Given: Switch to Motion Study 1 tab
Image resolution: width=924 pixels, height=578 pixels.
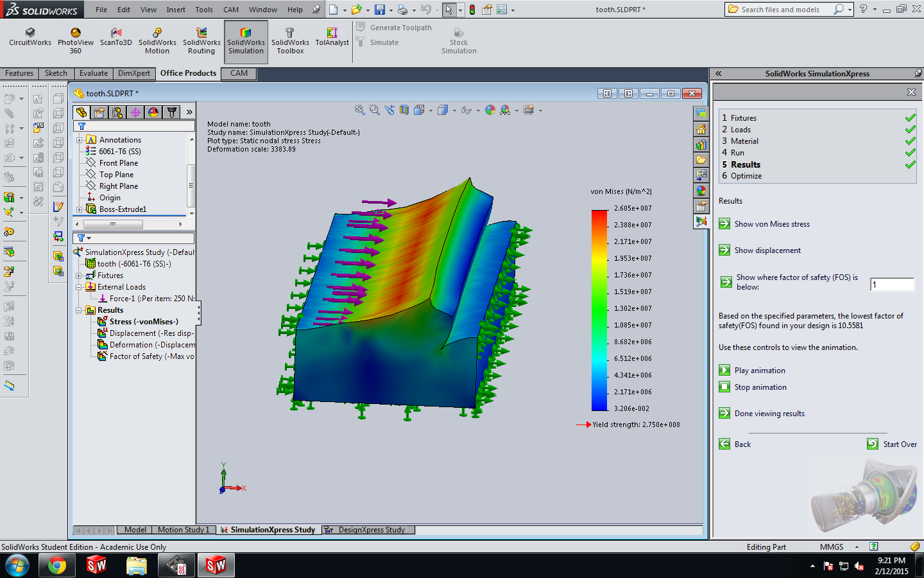Looking at the screenshot, I should [184, 530].
